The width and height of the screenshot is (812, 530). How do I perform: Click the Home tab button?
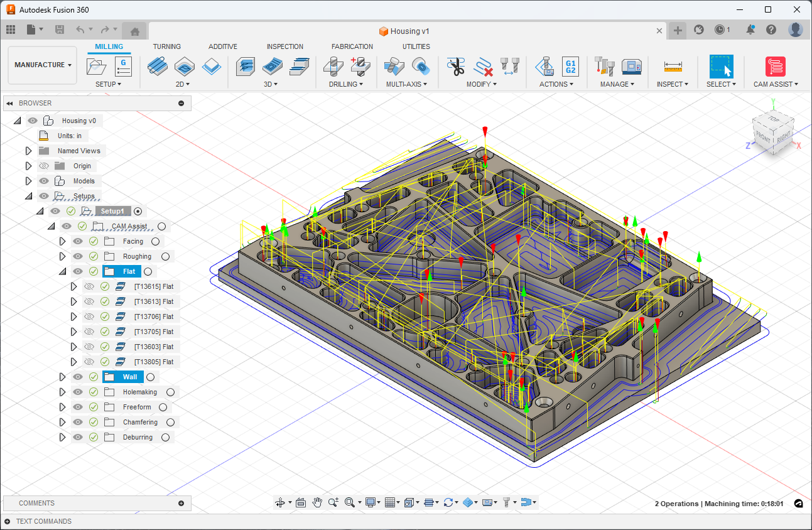pos(134,30)
